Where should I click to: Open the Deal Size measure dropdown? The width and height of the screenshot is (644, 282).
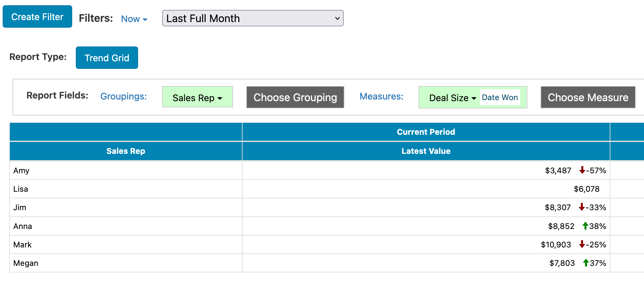[452, 98]
